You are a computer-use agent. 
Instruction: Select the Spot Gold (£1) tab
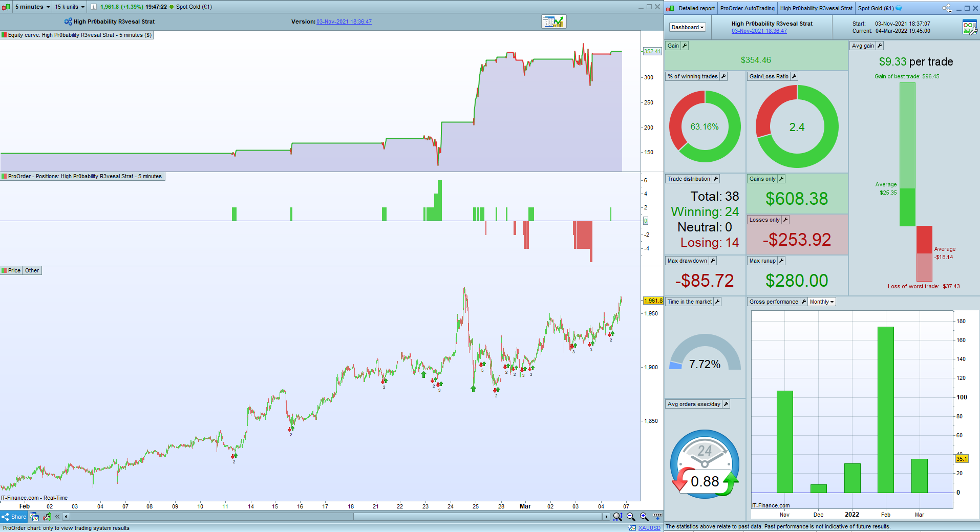pos(876,8)
